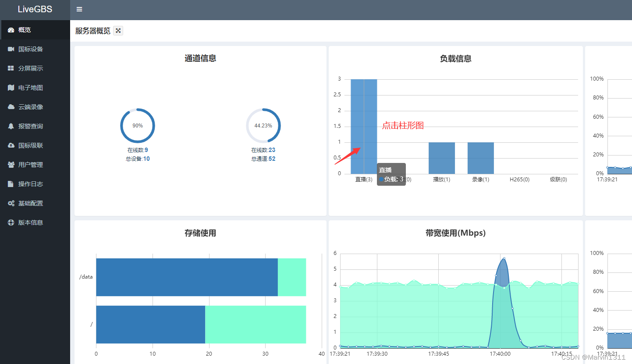Click the 44.23% channel ring gauge
The image size is (632, 364).
click(x=263, y=126)
